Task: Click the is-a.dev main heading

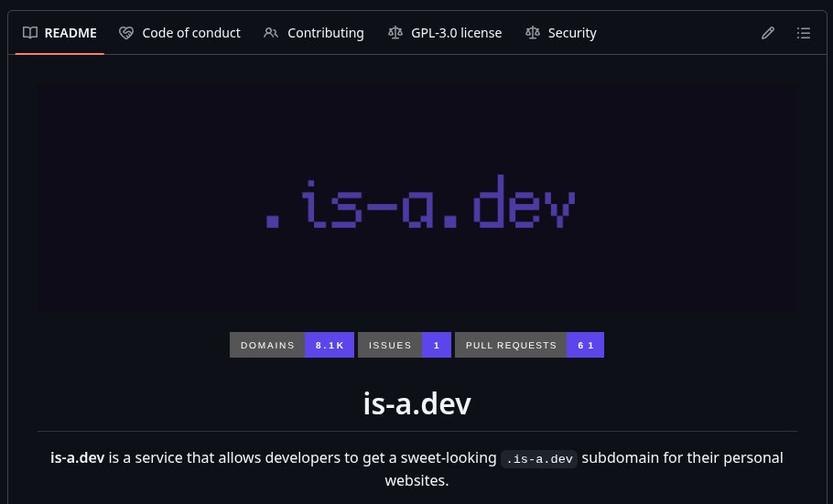Action: pos(417,403)
